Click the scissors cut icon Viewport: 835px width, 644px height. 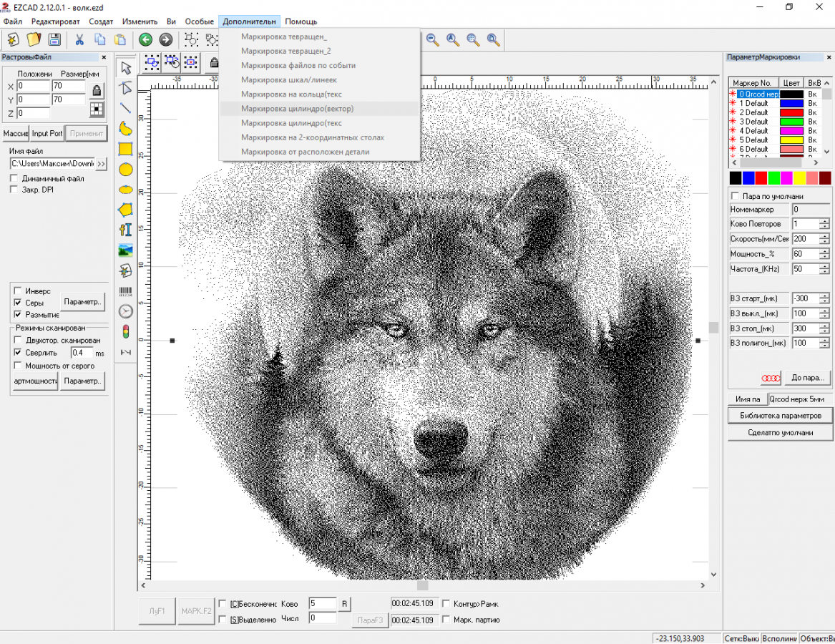tap(79, 40)
